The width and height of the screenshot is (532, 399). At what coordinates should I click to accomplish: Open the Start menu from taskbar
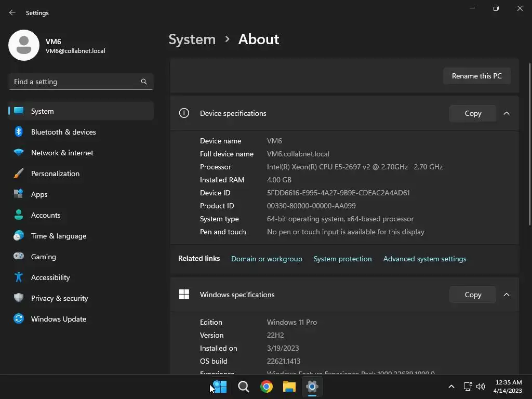click(220, 387)
